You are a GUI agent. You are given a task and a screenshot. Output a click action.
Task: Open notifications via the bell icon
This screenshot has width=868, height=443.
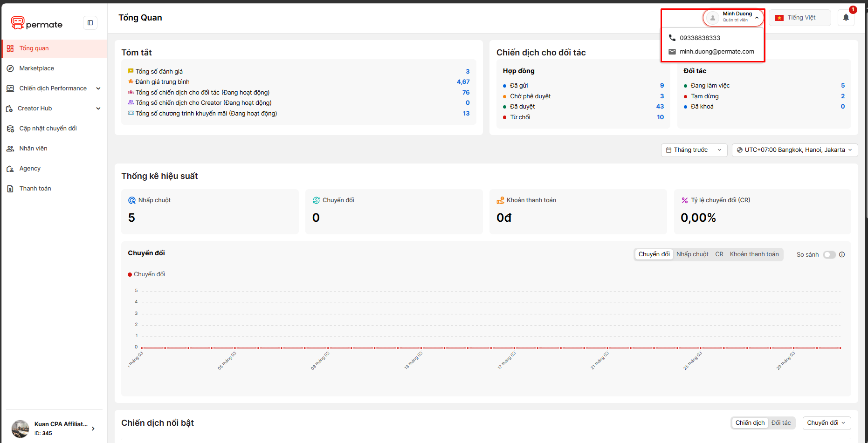846,18
